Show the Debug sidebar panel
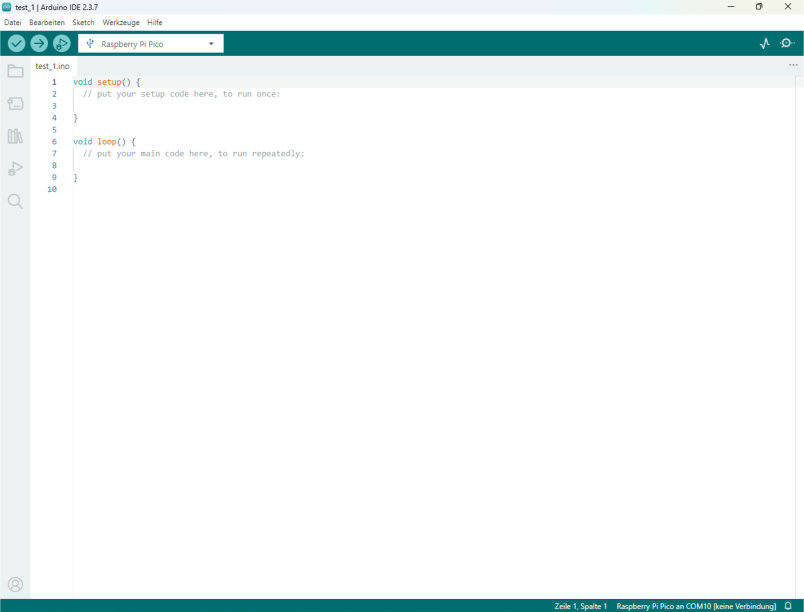Viewport: 804px width, 612px height. pos(15,169)
